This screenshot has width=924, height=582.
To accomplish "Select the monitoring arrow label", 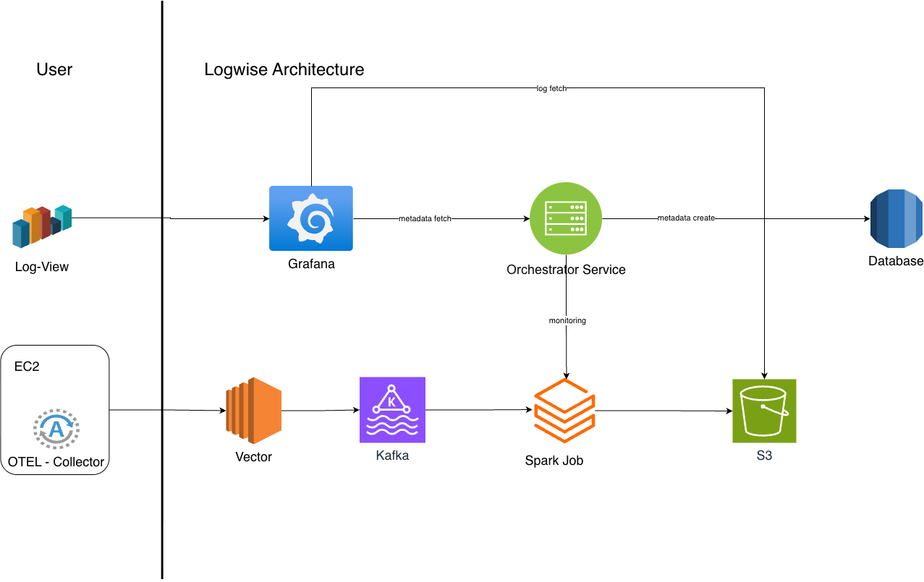I will point(567,320).
